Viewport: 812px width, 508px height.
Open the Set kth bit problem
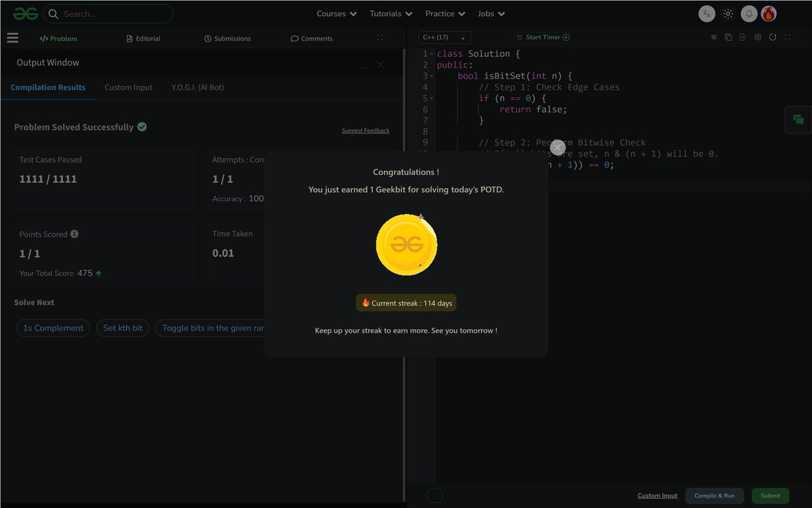click(x=123, y=328)
